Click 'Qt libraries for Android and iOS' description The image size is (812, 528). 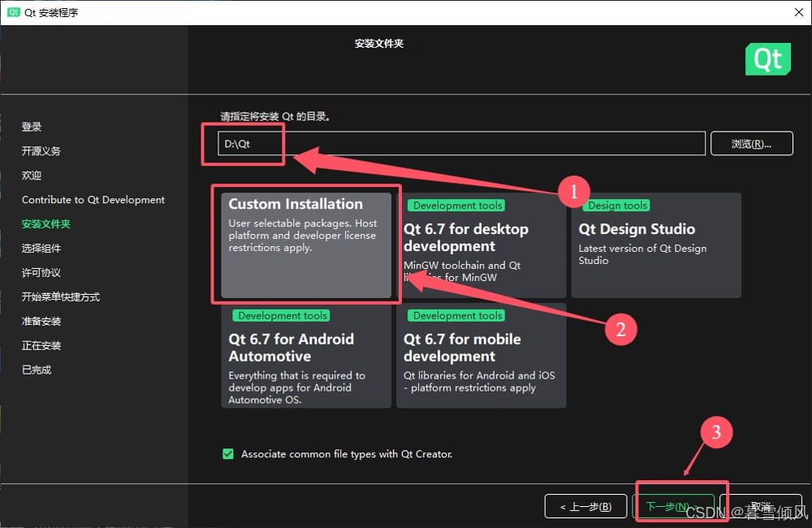[479, 381]
